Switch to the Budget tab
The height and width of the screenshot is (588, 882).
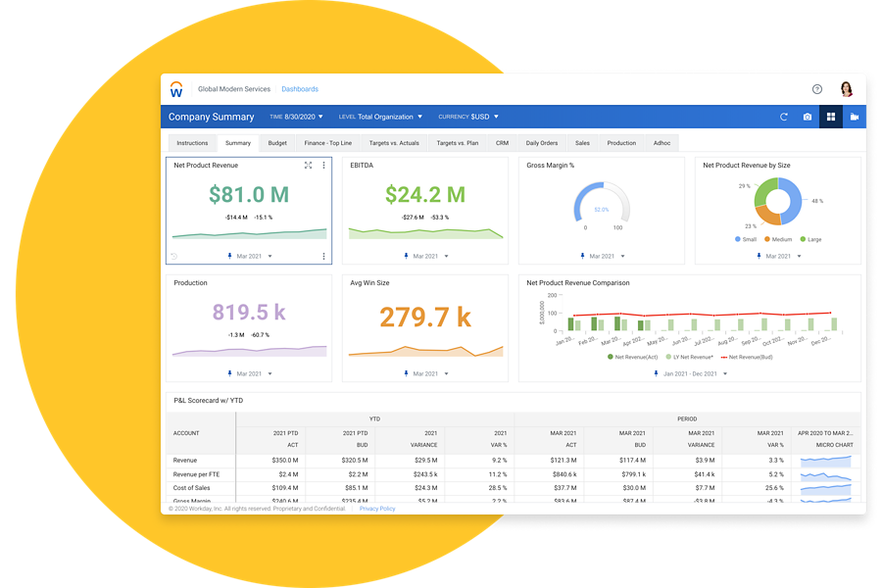point(277,143)
